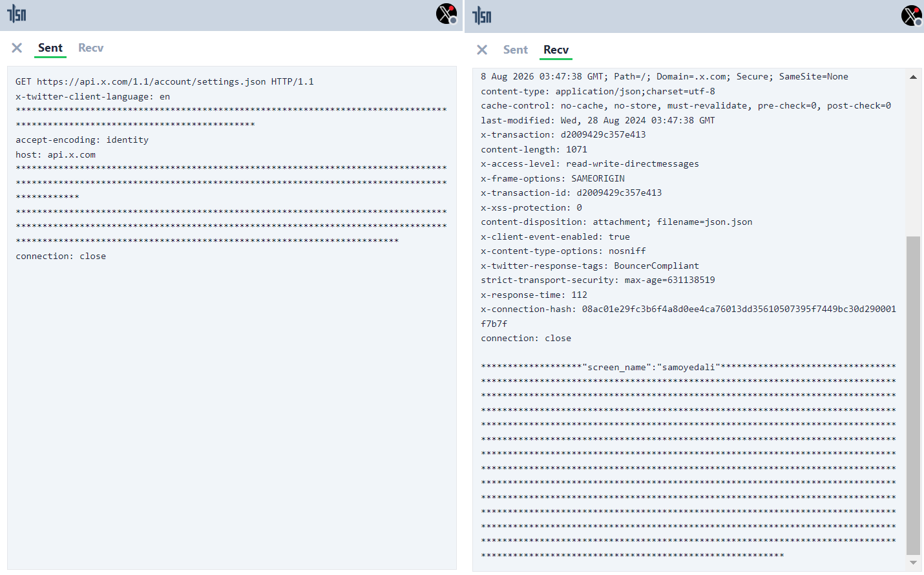924x575 pixels.
Task: Click the TLSN logo above the GET request panel
Action: (17, 14)
